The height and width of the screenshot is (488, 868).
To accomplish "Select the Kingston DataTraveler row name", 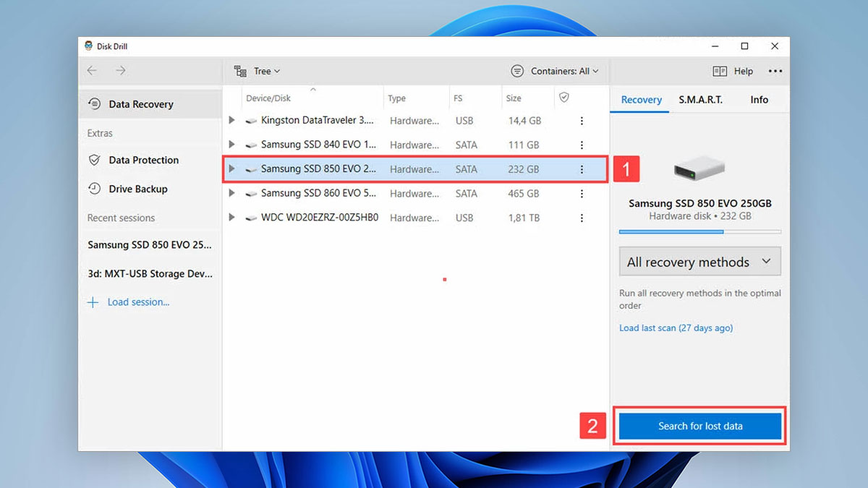I will coord(318,121).
